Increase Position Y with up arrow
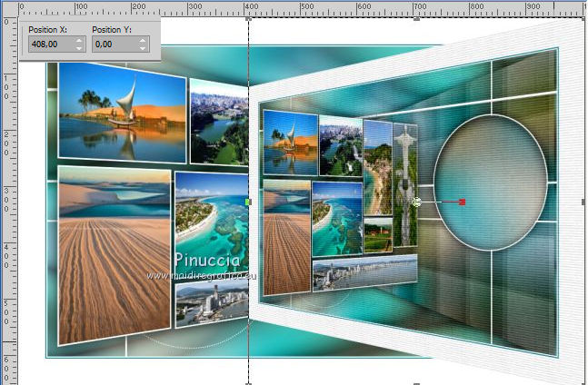This screenshot has height=385, width=588. [x=143, y=41]
